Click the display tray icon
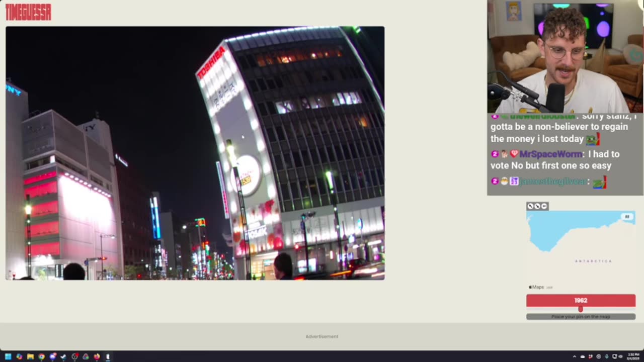This screenshot has height=362, width=644. pyautogui.click(x=614, y=356)
